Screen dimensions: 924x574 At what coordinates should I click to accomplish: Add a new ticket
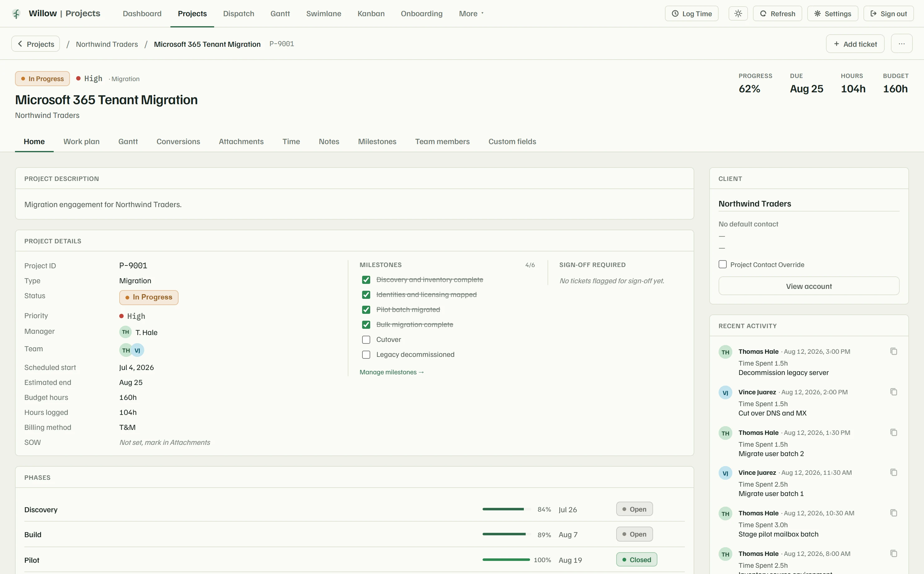pos(855,44)
